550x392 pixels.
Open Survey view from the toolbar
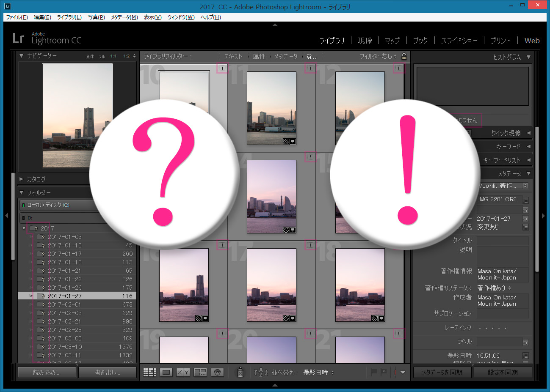[200, 373]
